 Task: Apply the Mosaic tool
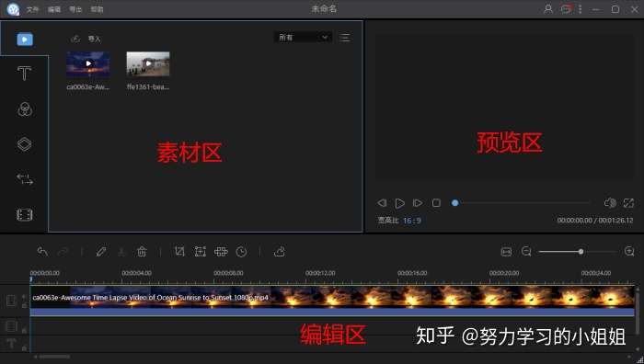coord(221,252)
